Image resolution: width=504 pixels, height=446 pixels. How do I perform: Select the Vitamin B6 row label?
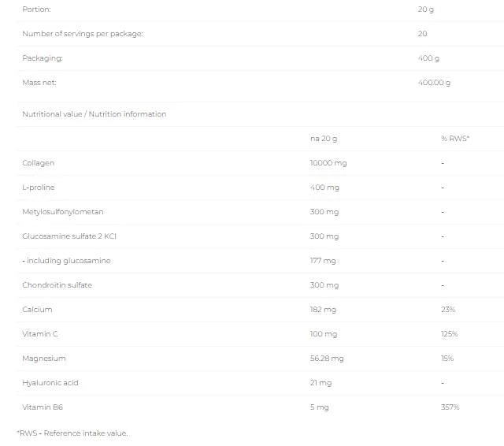click(x=41, y=407)
